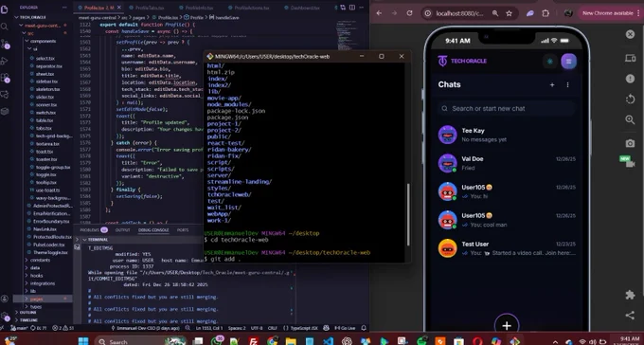This screenshot has height=345, width=644.
Task: Click New Chrome available update button
Action: coord(610,13)
